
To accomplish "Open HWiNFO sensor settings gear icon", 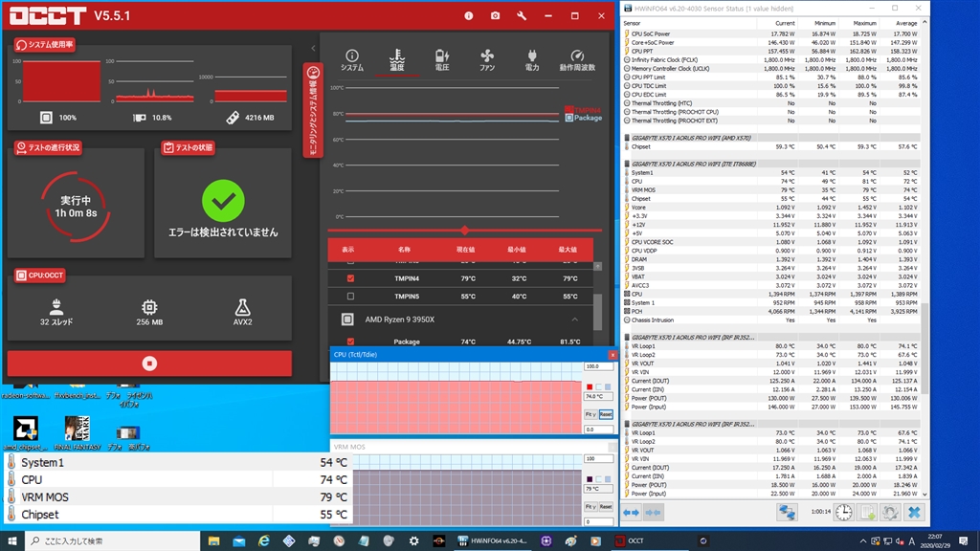I will 889,513.
